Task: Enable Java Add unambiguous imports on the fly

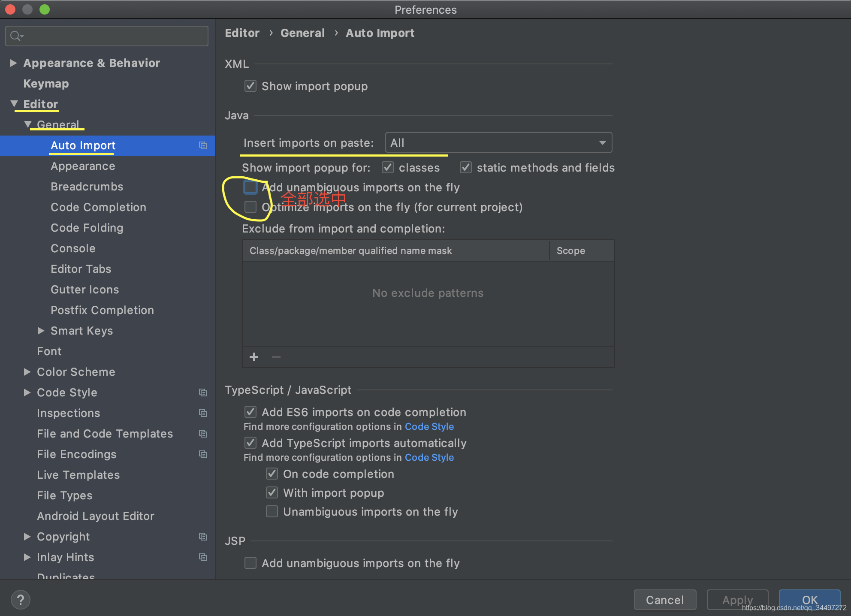Action: click(250, 187)
